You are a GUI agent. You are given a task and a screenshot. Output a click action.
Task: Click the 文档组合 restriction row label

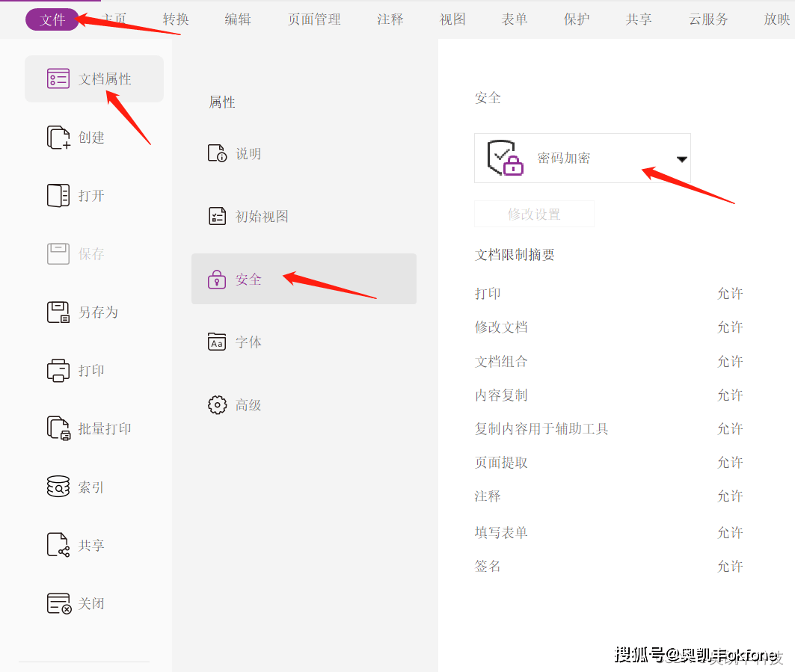[501, 361]
